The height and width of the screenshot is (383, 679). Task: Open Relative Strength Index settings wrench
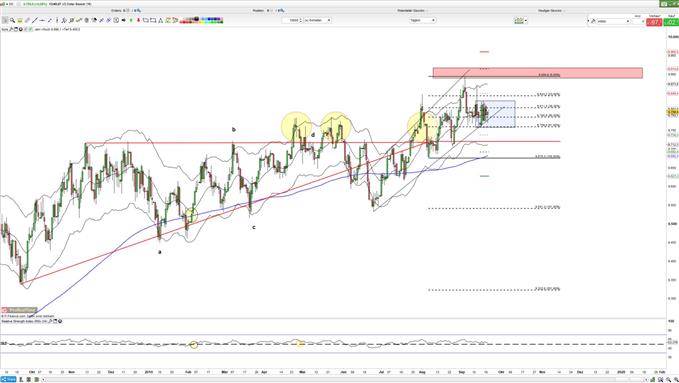(50, 321)
